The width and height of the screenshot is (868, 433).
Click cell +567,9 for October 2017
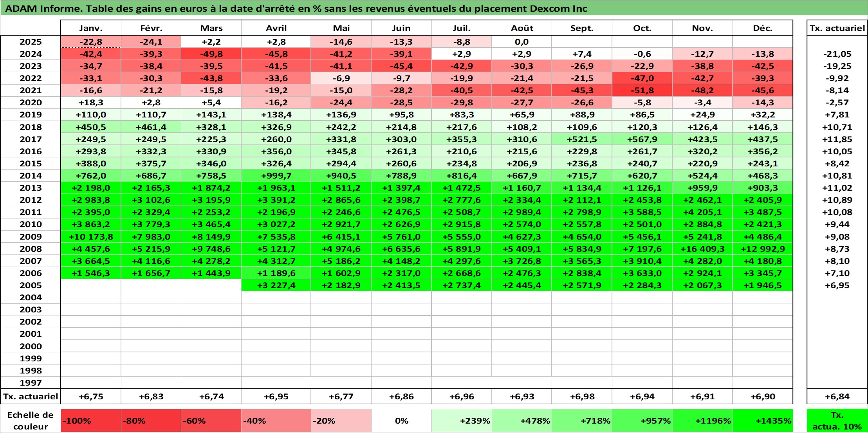[x=642, y=139]
